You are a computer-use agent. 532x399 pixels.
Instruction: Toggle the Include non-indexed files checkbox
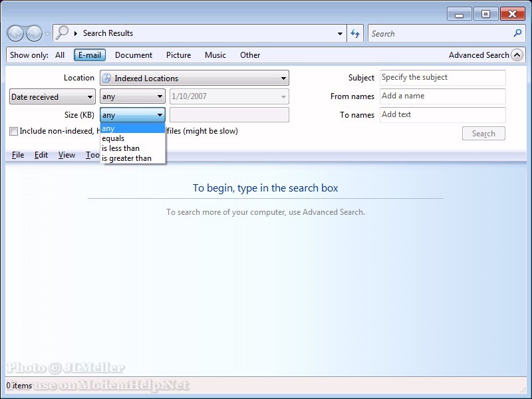click(14, 132)
